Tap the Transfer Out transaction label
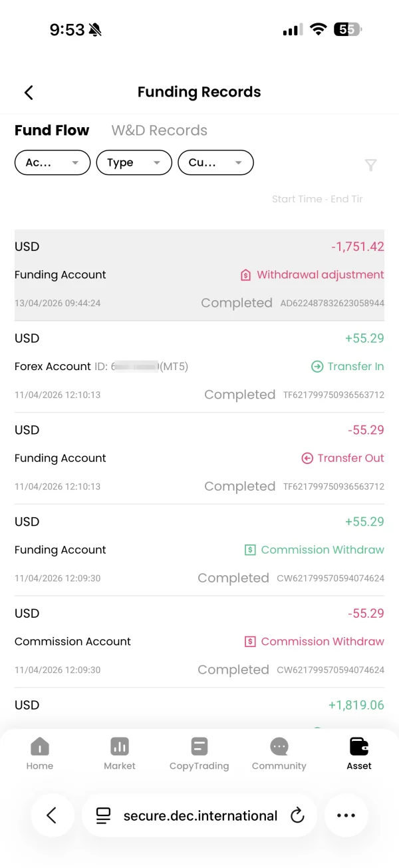399x868 pixels. click(343, 458)
